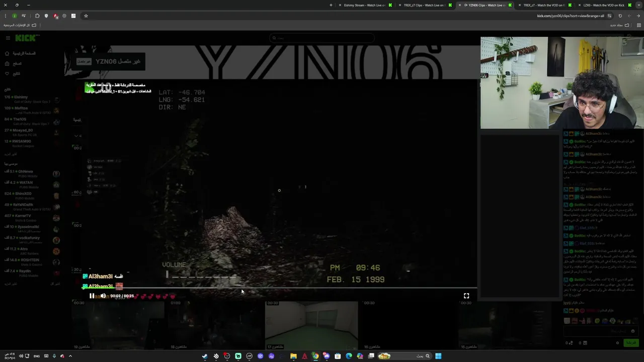
Task: Open emoji picker in chat input
Action: 633,331
